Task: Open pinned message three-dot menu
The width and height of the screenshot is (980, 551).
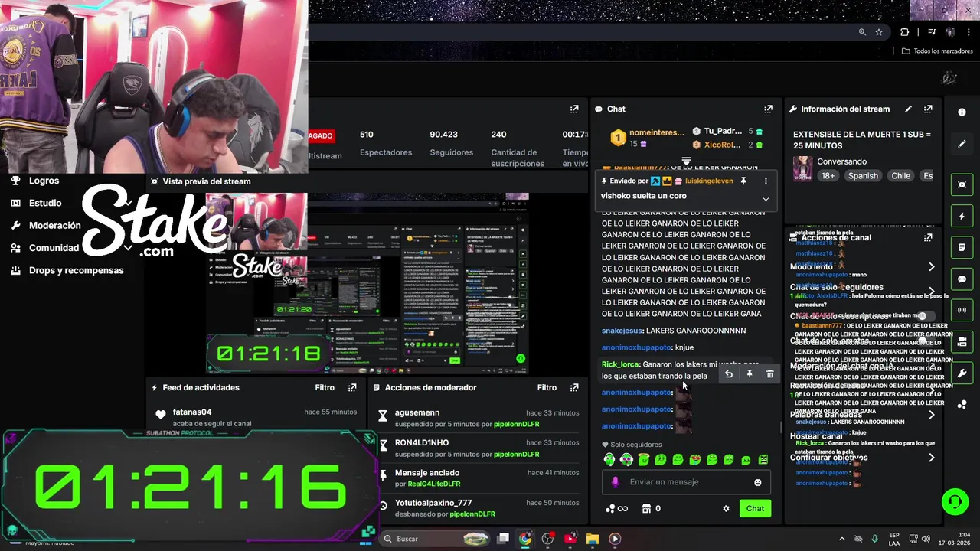Action: [766, 181]
